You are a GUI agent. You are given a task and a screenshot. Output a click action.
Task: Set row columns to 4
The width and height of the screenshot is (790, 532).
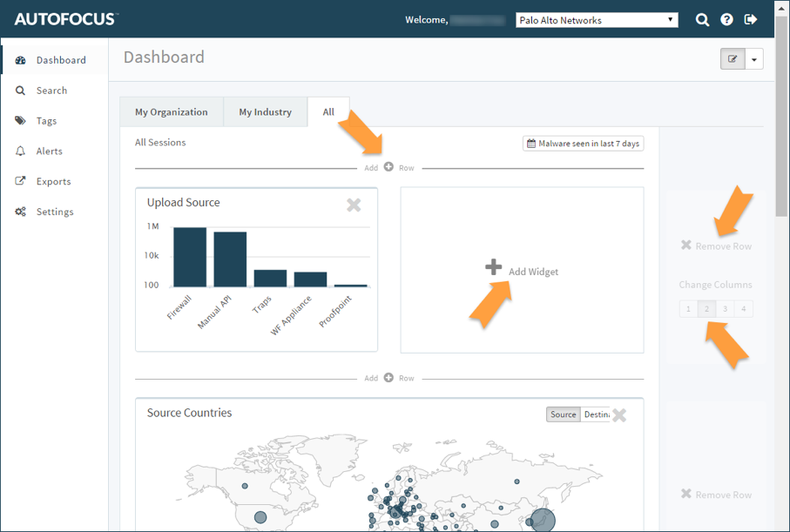744,309
